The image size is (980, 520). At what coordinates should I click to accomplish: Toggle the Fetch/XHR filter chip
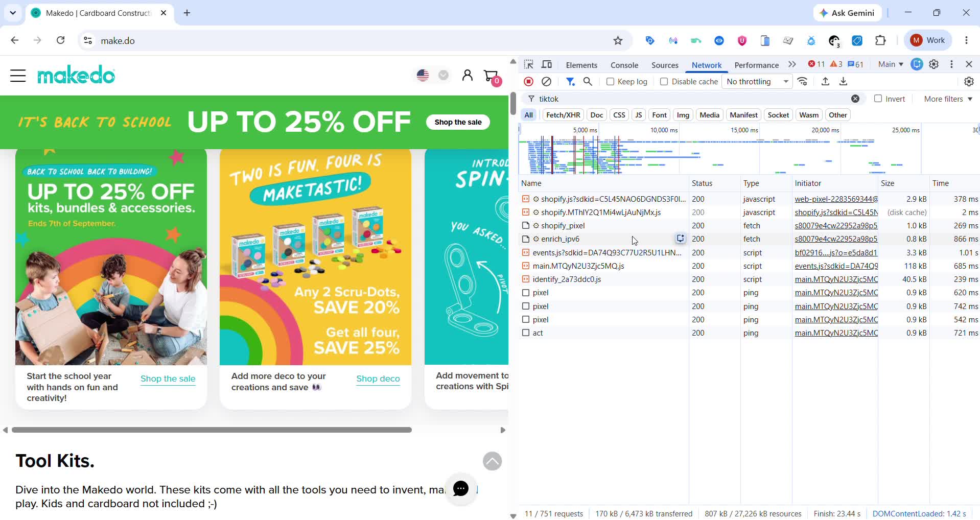pos(563,115)
